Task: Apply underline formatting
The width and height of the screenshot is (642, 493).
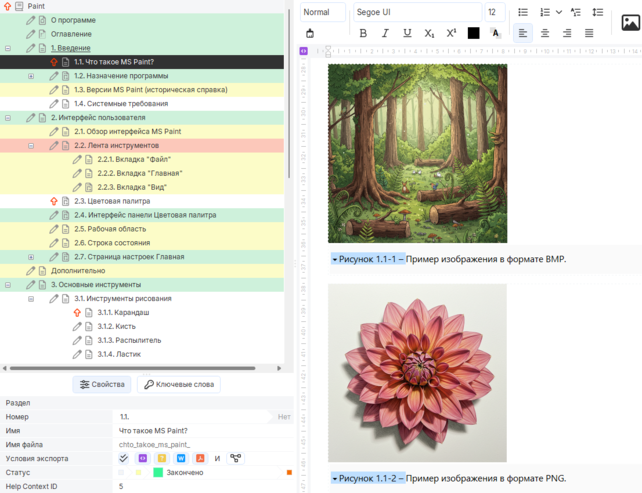Action: pos(407,33)
